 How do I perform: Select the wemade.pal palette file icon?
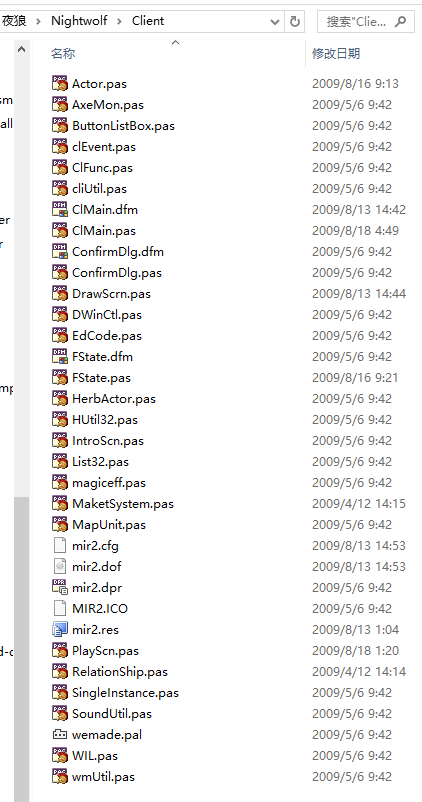point(60,734)
